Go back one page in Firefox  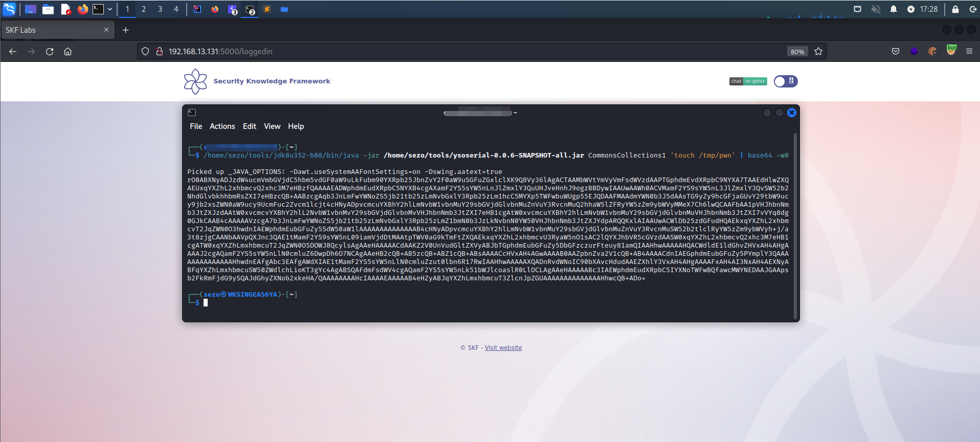[x=13, y=51]
